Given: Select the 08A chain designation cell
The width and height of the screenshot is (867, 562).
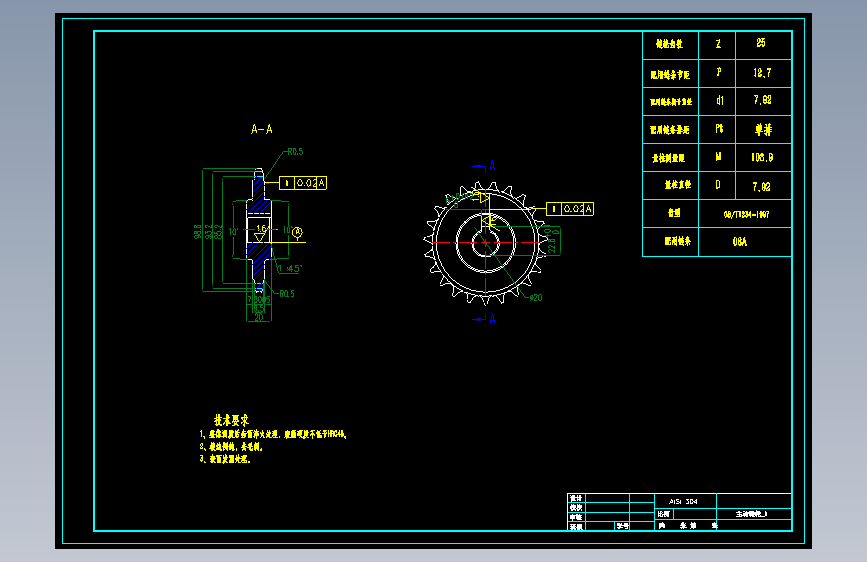Looking at the screenshot, I should [745, 242].
